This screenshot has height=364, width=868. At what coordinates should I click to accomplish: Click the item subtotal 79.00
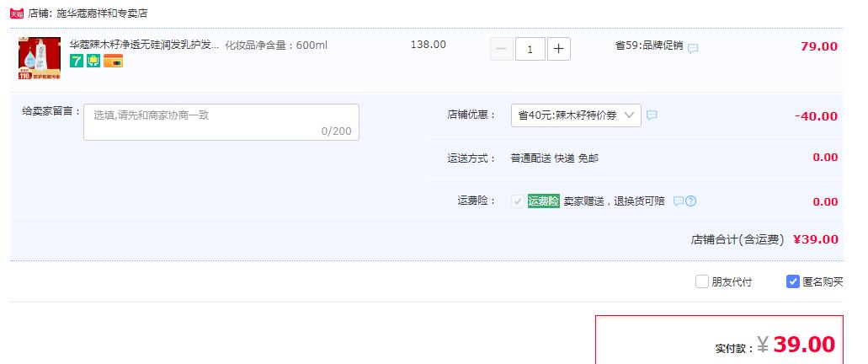pos(819,46)
